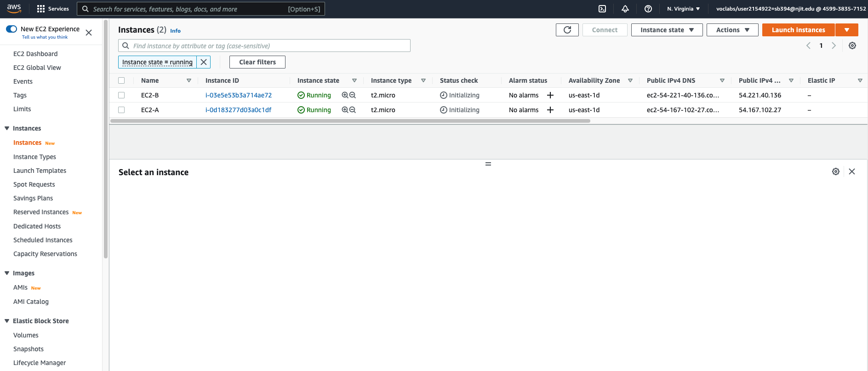Check the select-all instances checkbox
The width and height of the screenshot is (868, 371).
(121, 80)
